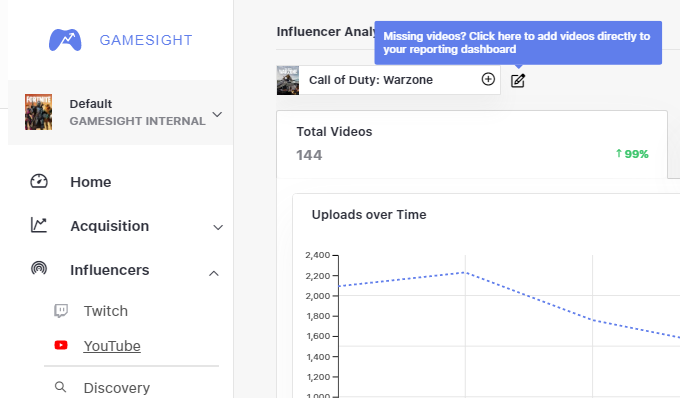Click the 1,600 y-axis label
The width and height of the screenshot is (680, 398).
318,336
